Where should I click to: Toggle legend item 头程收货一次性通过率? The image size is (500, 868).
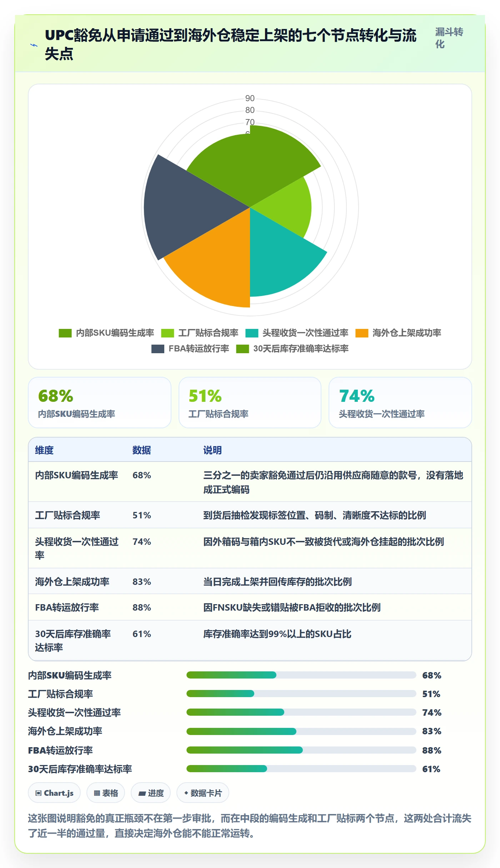pyautogui.click(x=297, y=333)
